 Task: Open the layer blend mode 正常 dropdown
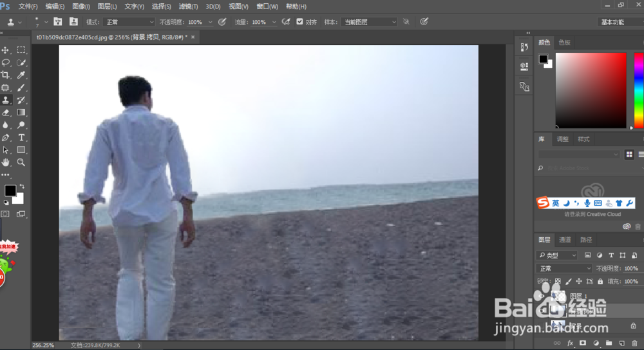[564, 269]
